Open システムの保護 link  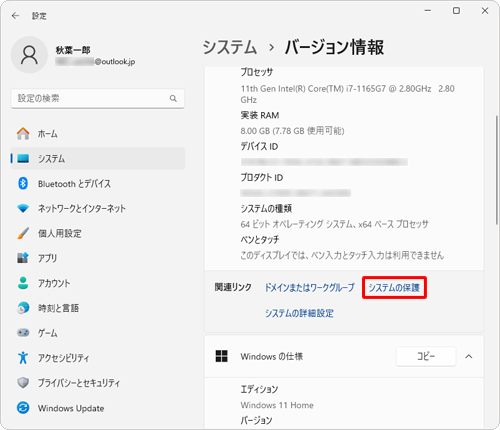click(x=394, y=287)
